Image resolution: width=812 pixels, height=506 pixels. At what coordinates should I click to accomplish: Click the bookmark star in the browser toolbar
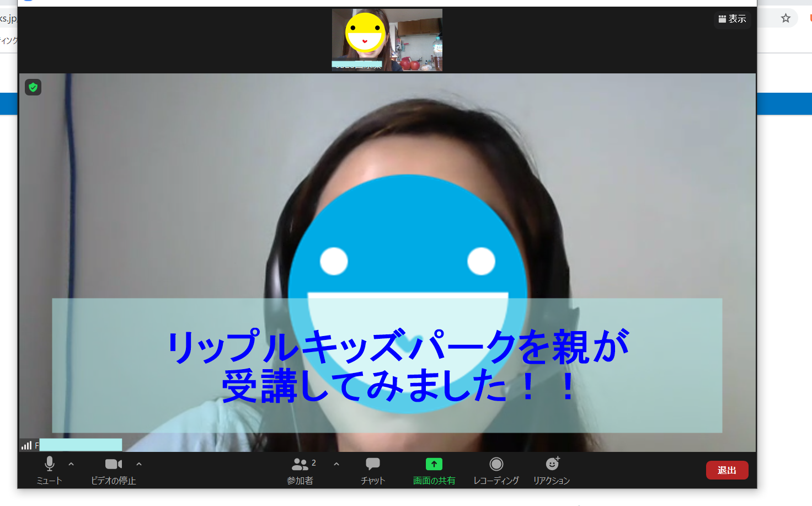[785, 18]
